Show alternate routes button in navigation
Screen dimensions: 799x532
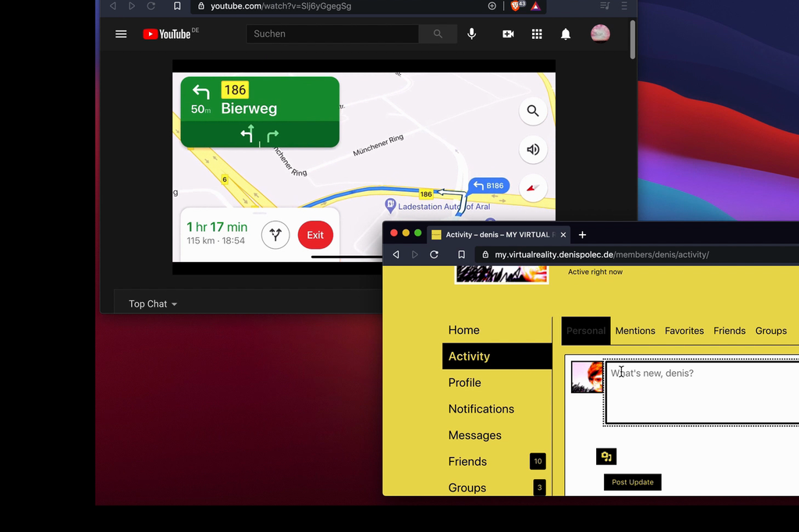[275, 235]
